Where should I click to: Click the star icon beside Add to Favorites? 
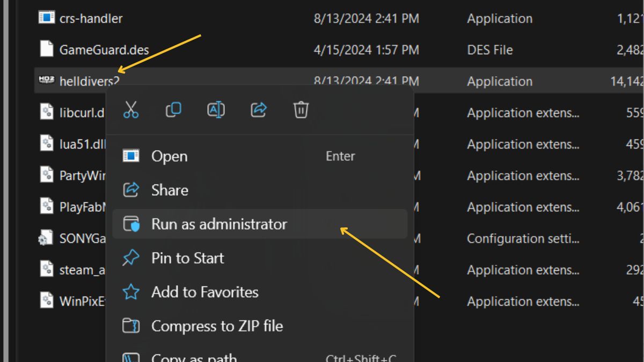[x=131, y=292]
